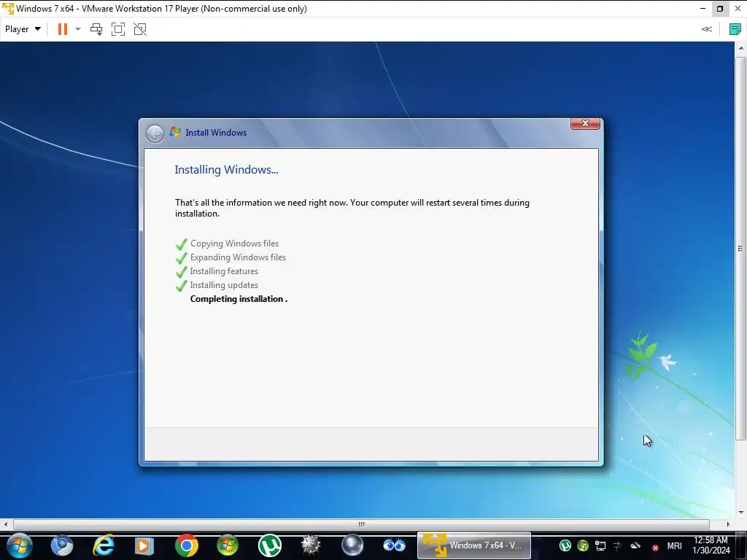747x560 pixels.
Task: Open Internet Explorer from the taskbar
Action: tap(104, 545)
